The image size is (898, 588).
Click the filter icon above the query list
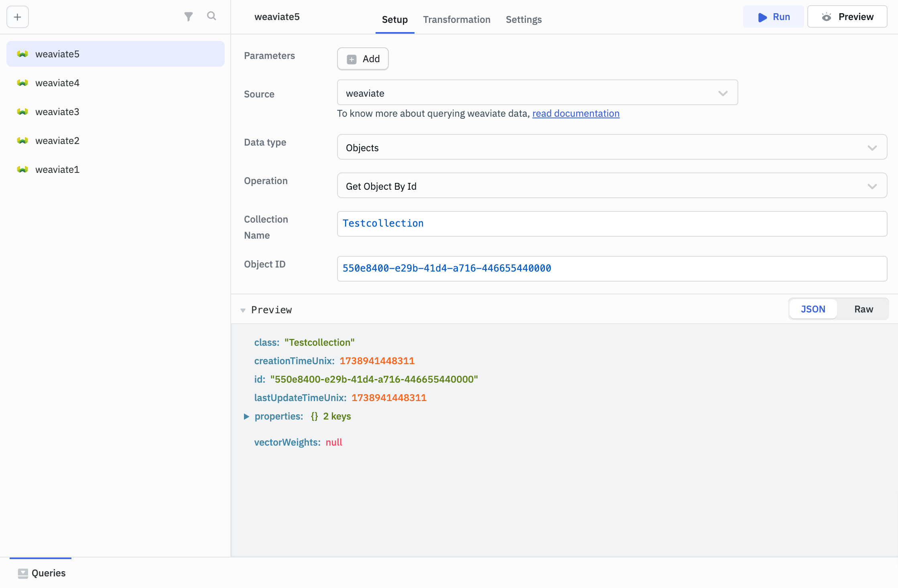189,16
